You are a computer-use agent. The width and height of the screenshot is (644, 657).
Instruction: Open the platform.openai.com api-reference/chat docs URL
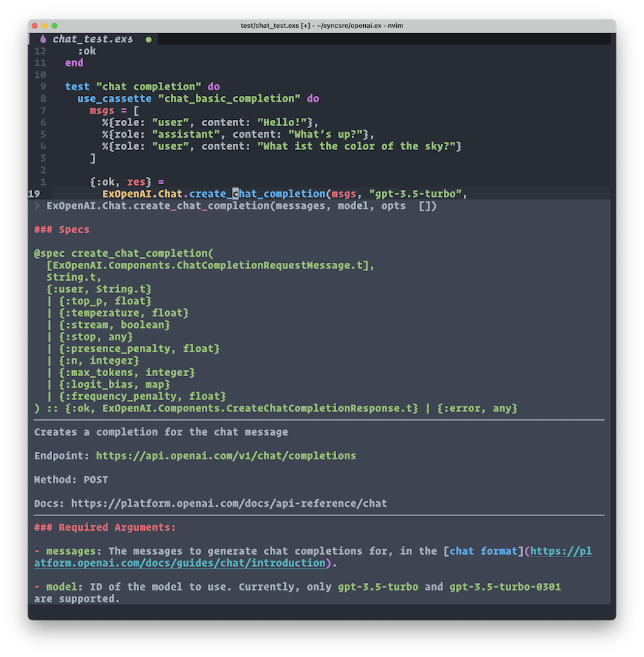tap(229, 503)
